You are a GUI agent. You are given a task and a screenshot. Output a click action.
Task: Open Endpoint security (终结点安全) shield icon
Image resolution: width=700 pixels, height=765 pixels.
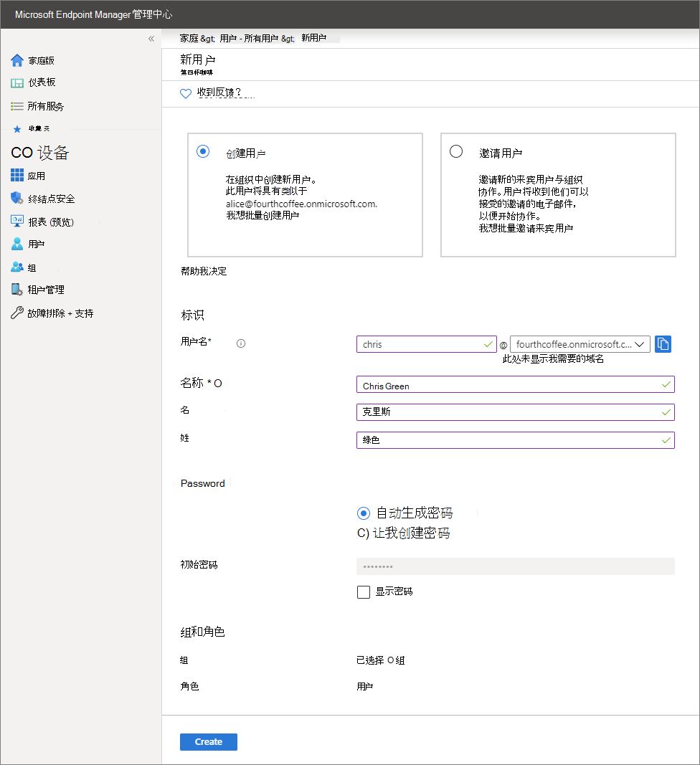(x=17, y=198)
